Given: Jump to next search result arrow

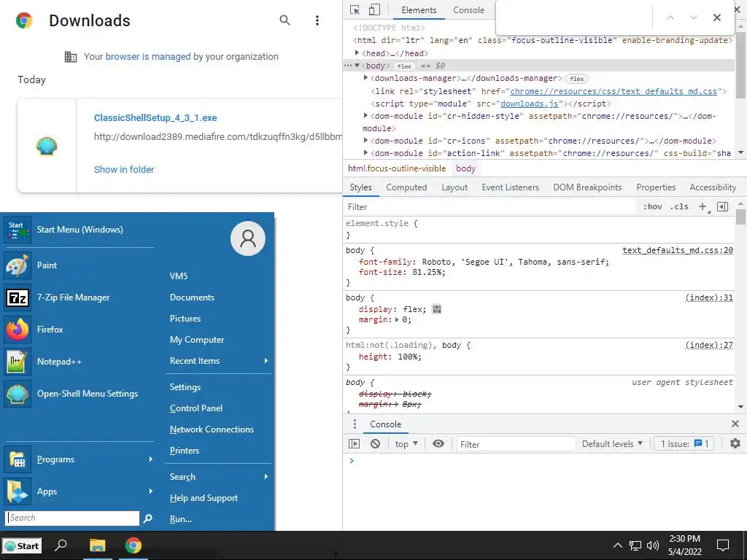Looking at the screenshot, I should pyautogui.click(x=694, y=17).
